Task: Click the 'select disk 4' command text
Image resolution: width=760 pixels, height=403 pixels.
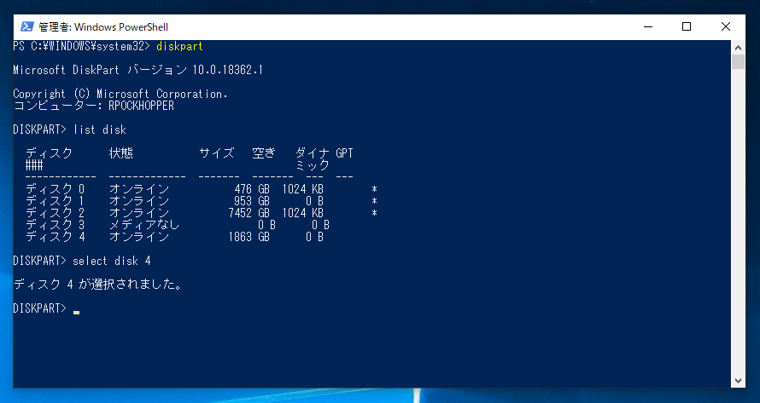Action: pyautogui.click(x=111, y=261)
